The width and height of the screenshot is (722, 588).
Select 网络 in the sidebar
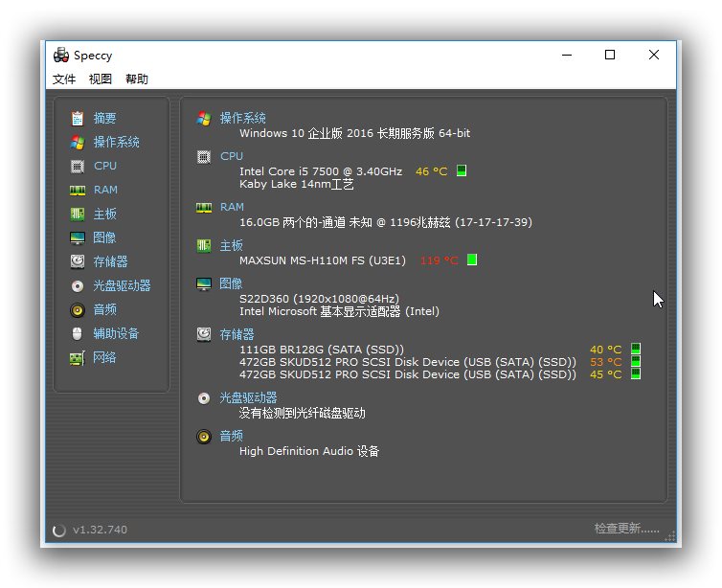[x=104, y=358]
